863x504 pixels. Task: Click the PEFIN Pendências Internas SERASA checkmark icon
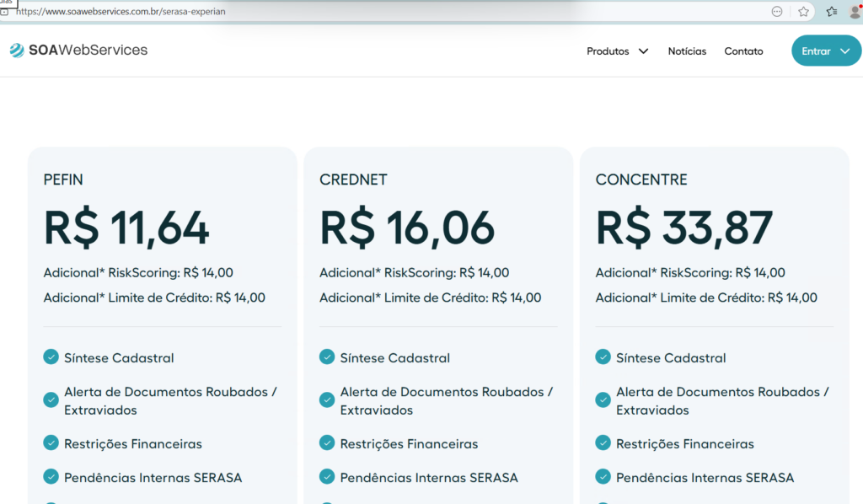(51, 477)
